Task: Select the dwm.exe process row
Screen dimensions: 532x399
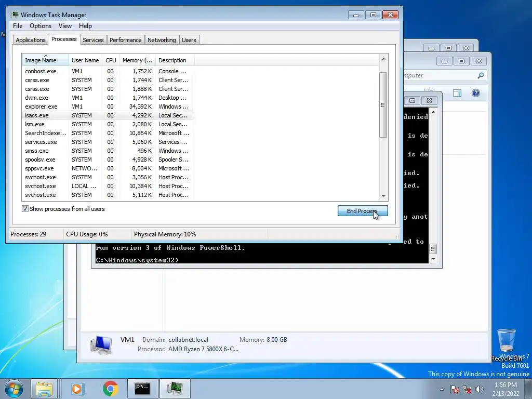Action: click(x=108, y=98)
